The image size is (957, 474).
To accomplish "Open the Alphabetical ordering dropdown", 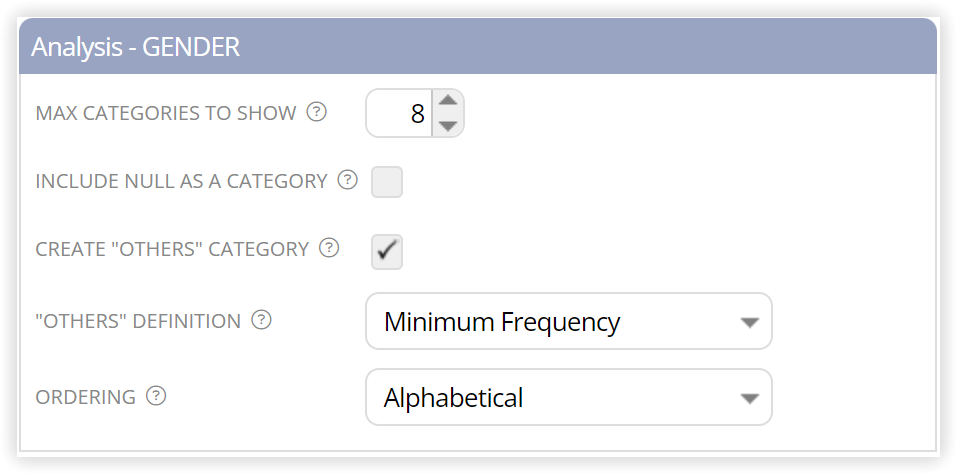I will click(x=569, y=398).
